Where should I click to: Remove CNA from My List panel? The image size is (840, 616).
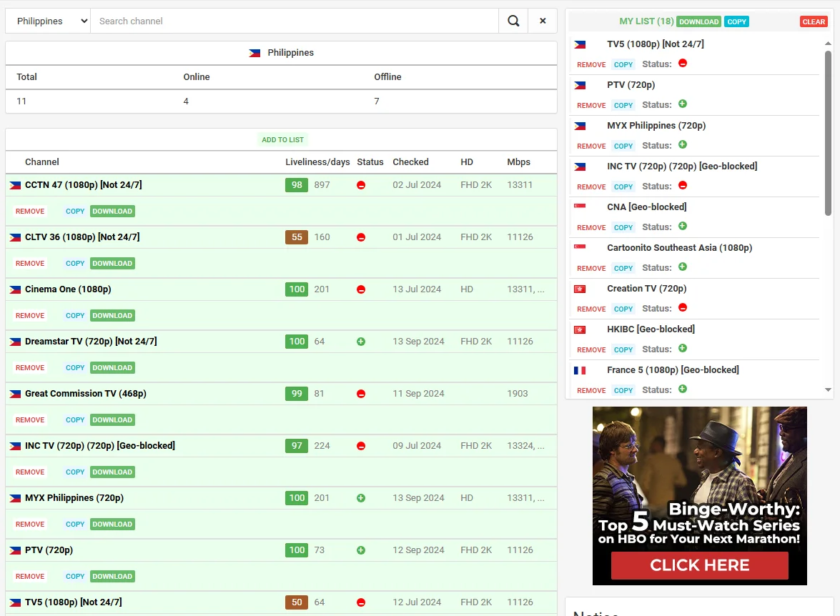pyautogui.click(x=591, y=228)
